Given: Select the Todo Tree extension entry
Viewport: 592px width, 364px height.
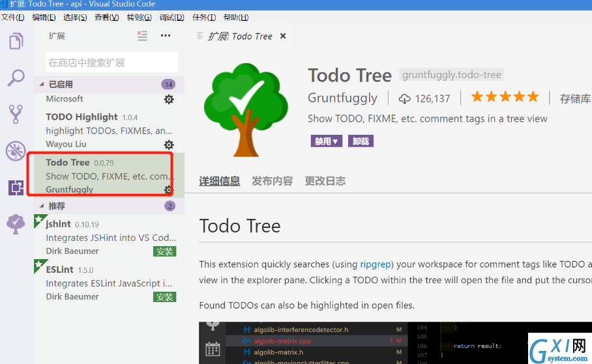Looking at the screenshot, I should coord(109,175).
